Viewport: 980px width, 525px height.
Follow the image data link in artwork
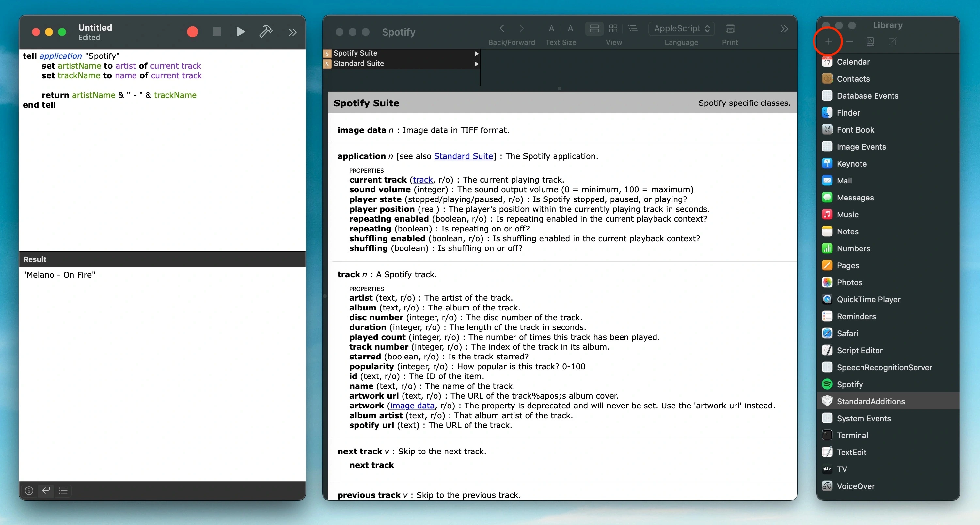click(412, 406)
